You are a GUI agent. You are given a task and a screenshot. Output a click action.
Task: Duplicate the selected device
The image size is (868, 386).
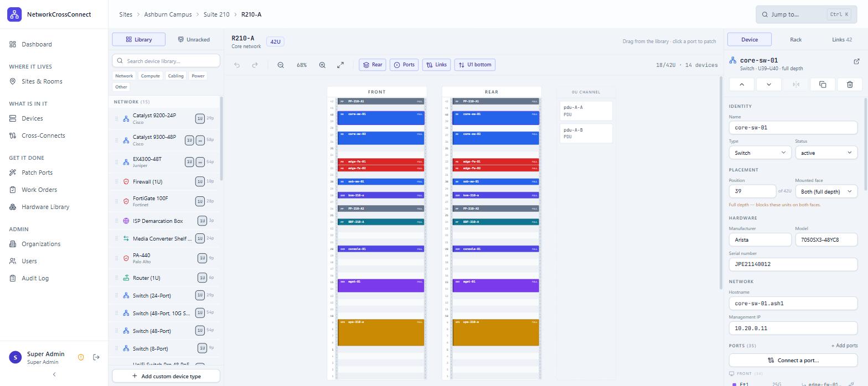point(823,84)
